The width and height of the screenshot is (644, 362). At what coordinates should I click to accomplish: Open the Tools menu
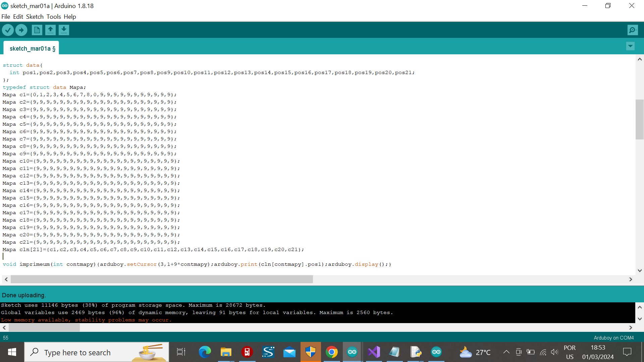coord(54,17)
